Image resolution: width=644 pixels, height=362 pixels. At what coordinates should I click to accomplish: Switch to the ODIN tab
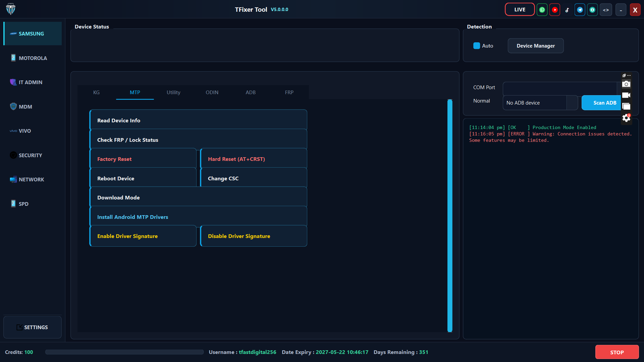click(212, 93)
